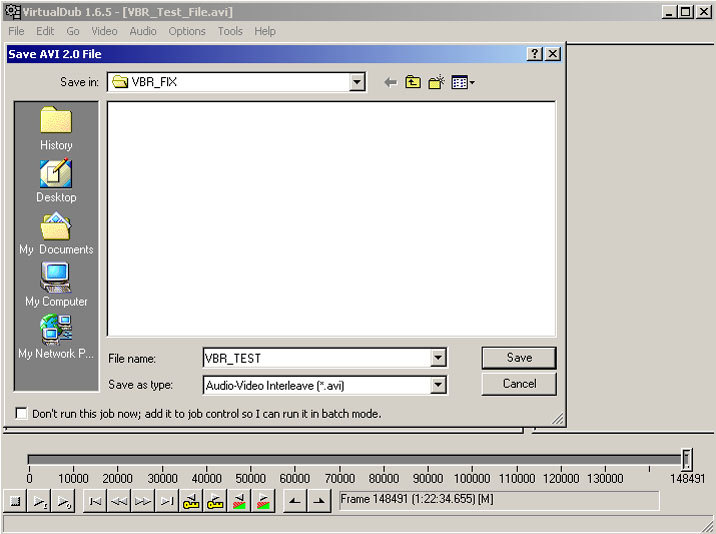Click the Save button
716x534 pixels.
coord(519,358)
